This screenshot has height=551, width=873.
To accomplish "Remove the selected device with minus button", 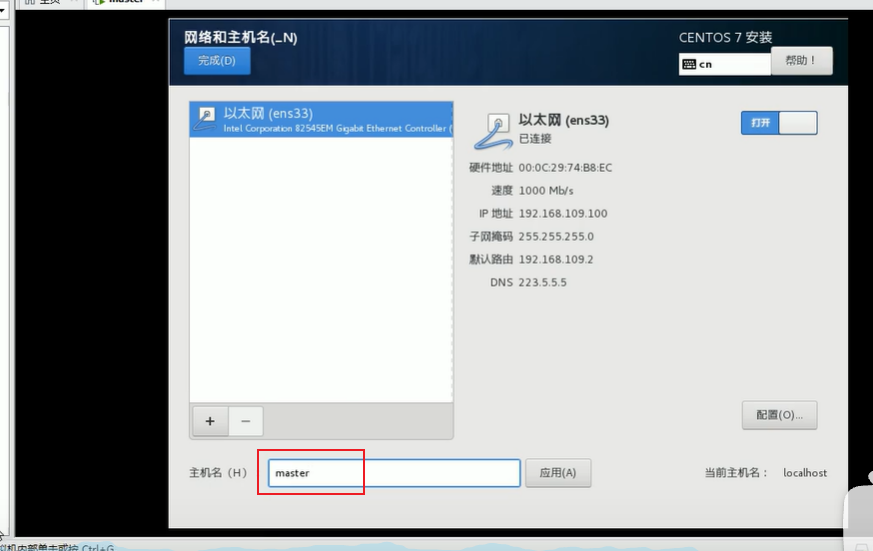I will [246, 421].
